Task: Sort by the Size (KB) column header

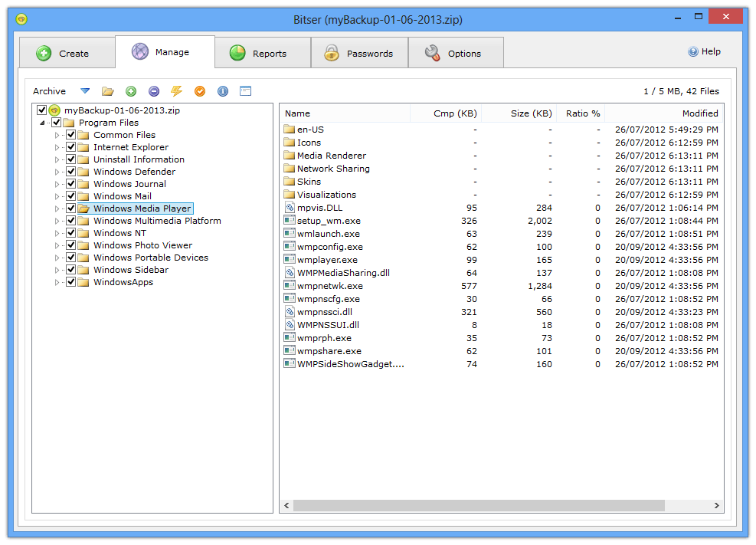Action: pyautogui.click(x=519, y=113)
